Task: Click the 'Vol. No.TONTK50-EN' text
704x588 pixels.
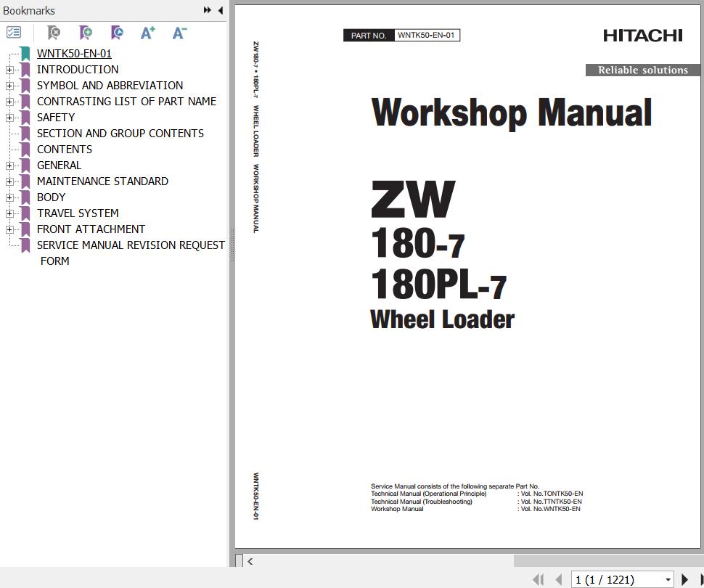Action: 552,494
